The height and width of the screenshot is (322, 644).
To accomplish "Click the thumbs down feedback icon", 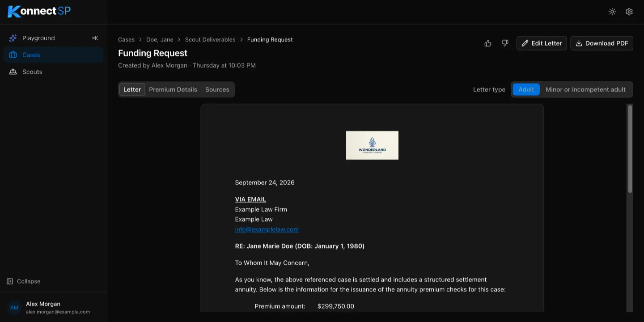I will 505,43.
